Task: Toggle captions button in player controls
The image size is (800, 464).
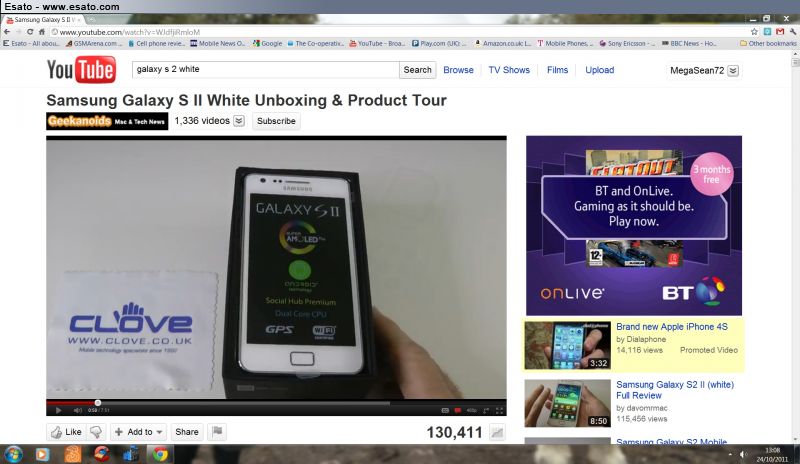Action: tap(445, 410)
